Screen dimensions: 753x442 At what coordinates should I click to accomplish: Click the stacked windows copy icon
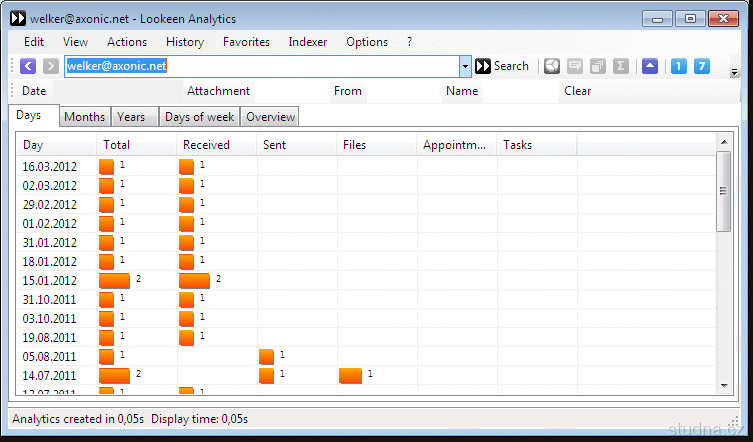click(x=598, y=66)
